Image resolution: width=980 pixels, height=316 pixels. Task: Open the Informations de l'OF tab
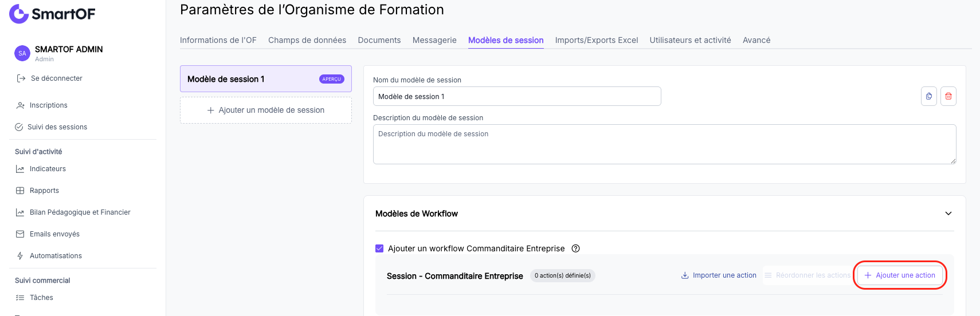pos(218,40)
